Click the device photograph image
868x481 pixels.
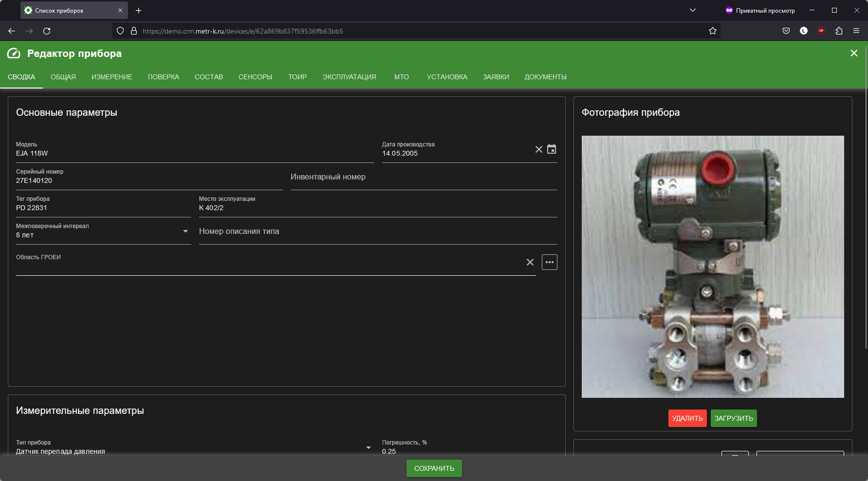tap(713, 267)
